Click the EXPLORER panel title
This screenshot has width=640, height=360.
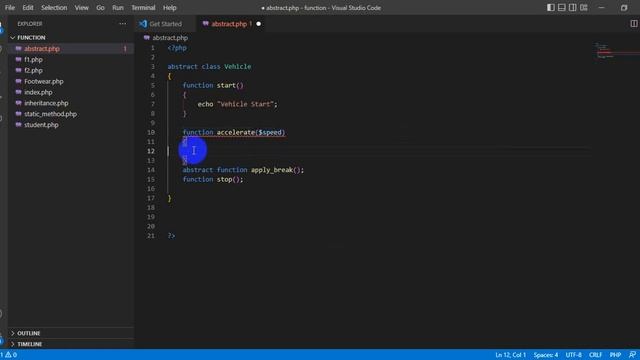[x=30, y=24]
